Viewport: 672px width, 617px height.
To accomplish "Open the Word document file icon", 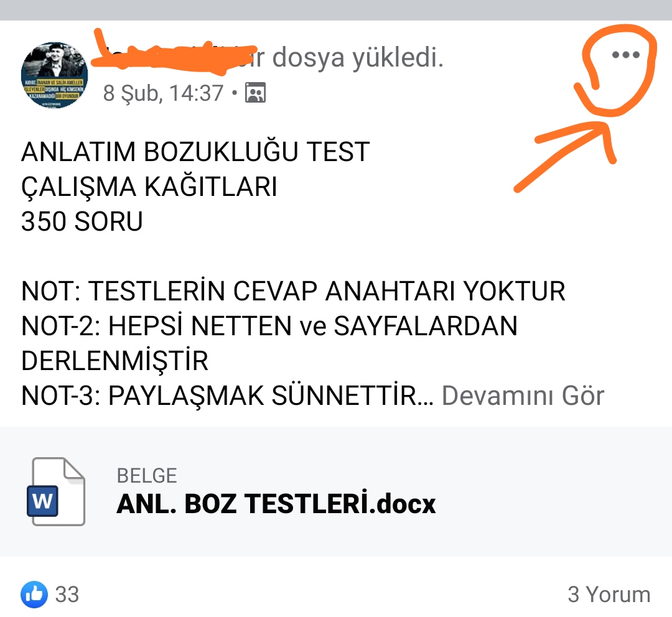I will pos(56,491).
